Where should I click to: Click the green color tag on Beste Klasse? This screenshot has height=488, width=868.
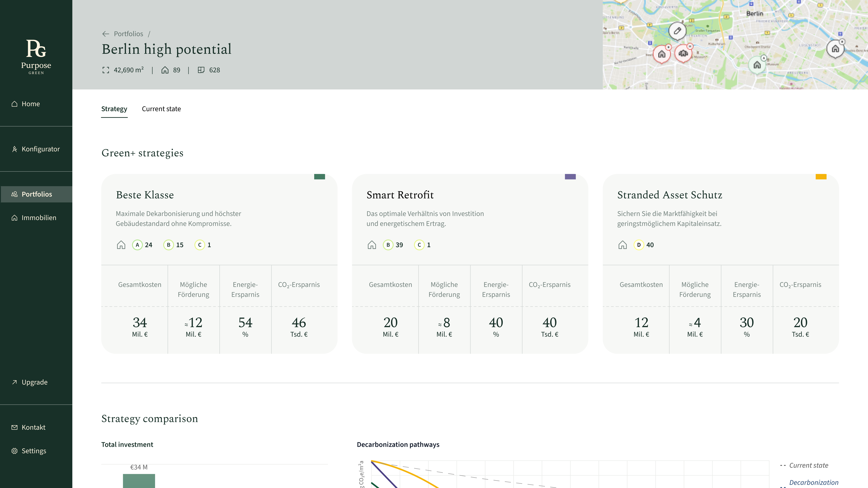pyautogui.click(x=319, y=177)
